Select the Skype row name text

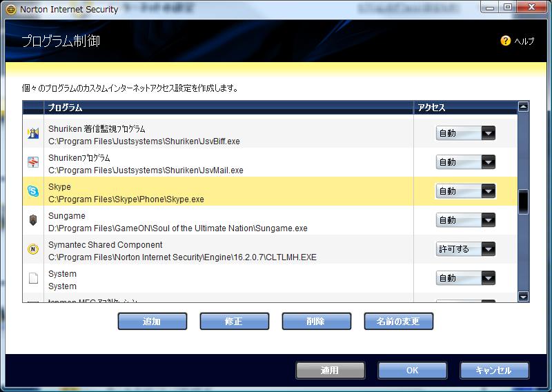pos(59,187)
